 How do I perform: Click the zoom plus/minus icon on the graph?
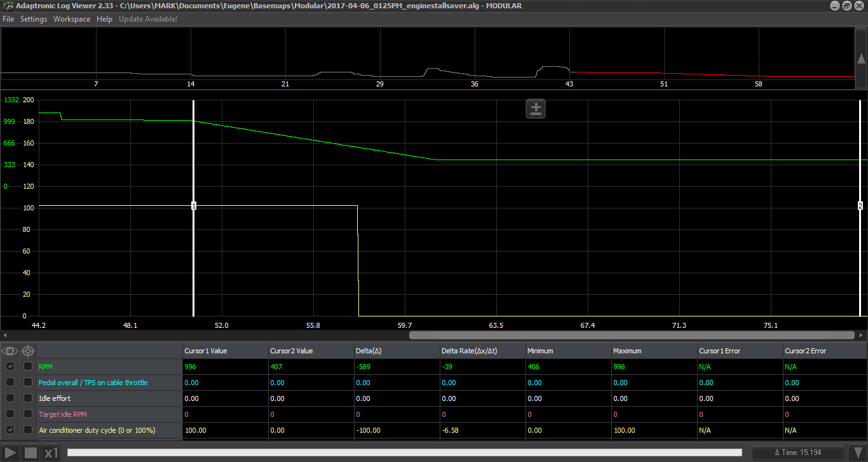536,109
